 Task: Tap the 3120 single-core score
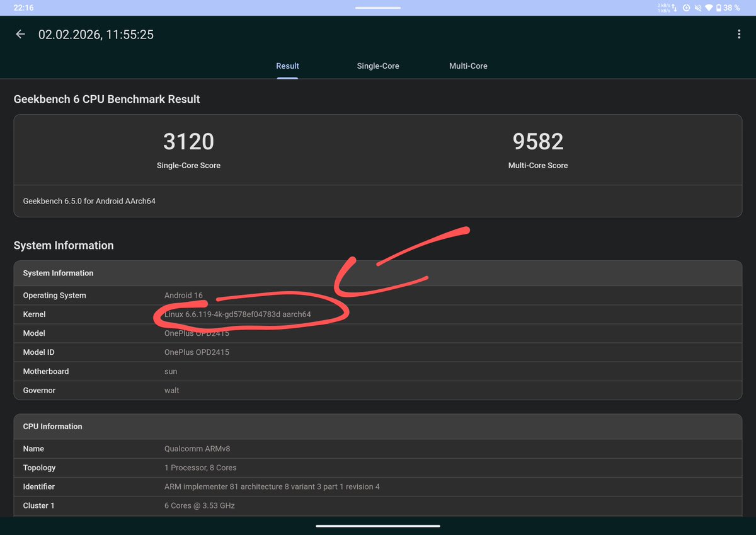(x=188, y=142)
